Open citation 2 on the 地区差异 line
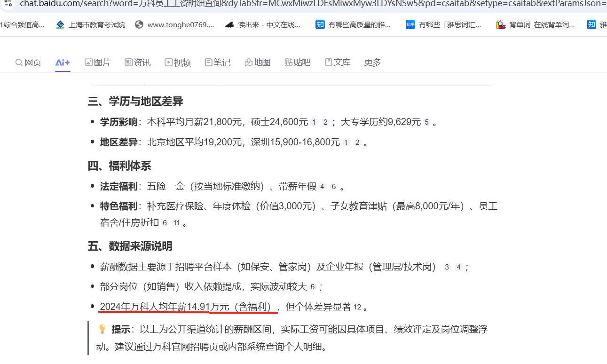The width and height of the screenshot is (607, 364). pyautogui.click(x=357, y=142)
